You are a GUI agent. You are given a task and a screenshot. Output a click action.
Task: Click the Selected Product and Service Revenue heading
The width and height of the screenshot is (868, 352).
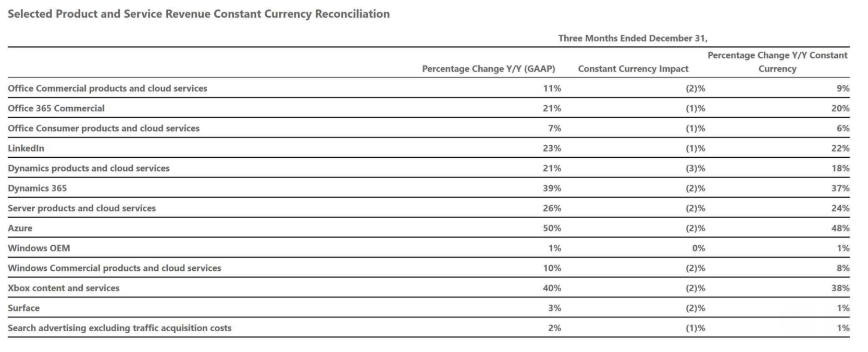coord(199,14)
